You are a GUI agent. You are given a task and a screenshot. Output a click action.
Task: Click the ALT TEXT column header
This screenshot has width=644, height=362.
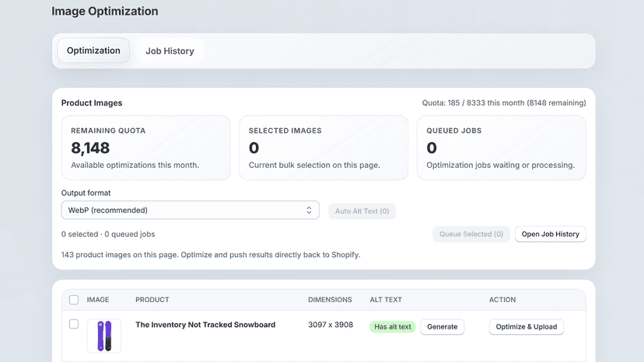[386, 300]
